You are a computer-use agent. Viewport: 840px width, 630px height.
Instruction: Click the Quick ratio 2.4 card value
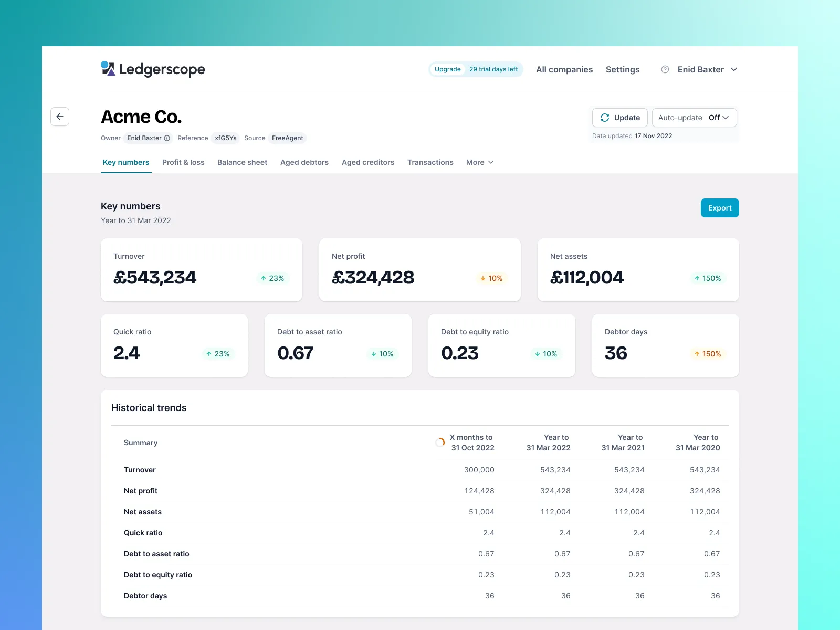coord(127,353)
